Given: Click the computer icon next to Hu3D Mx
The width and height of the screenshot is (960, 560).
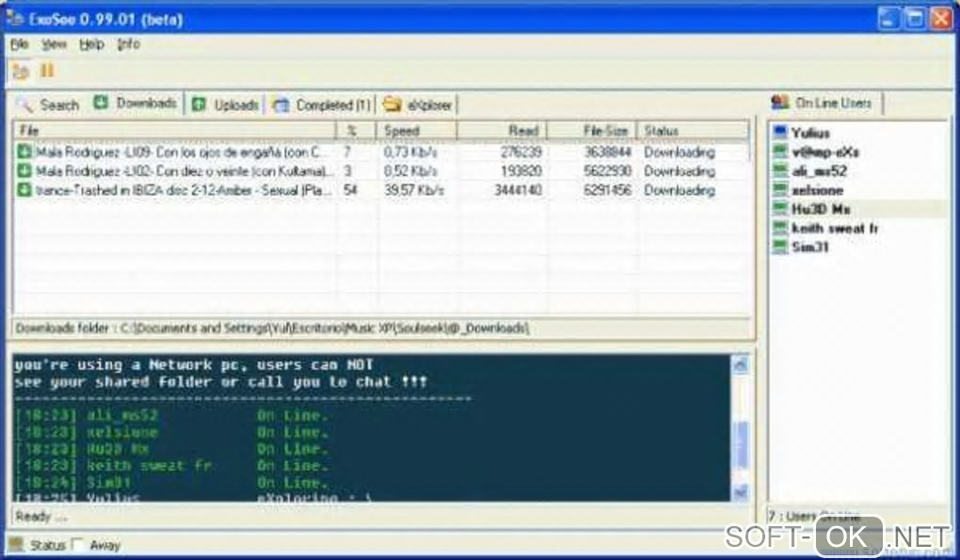Looking at the screenshot, I should pos(780,208).
